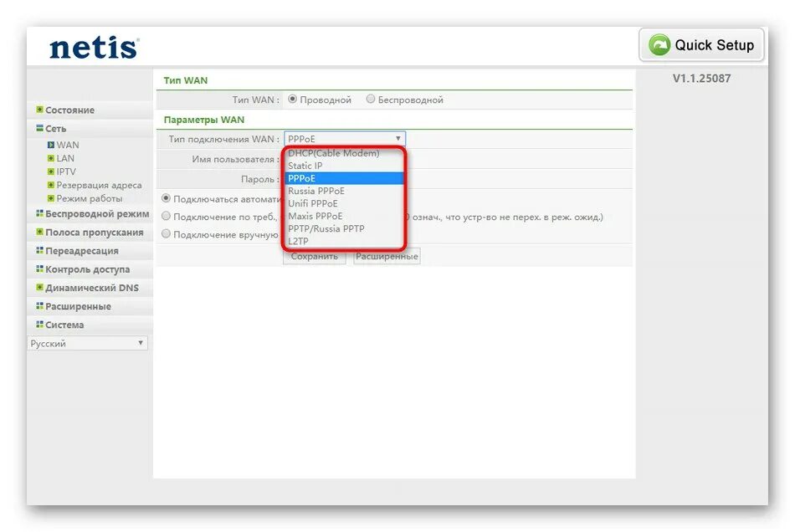Select Подключение по требованию radio option
The image size is (795, 532).
click(x=166, y=217)
